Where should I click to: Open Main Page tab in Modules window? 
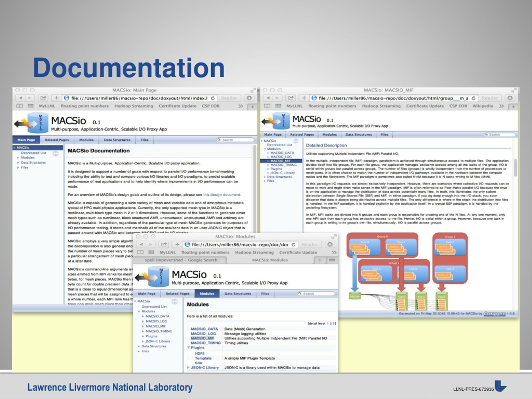[x=147, y=294]
